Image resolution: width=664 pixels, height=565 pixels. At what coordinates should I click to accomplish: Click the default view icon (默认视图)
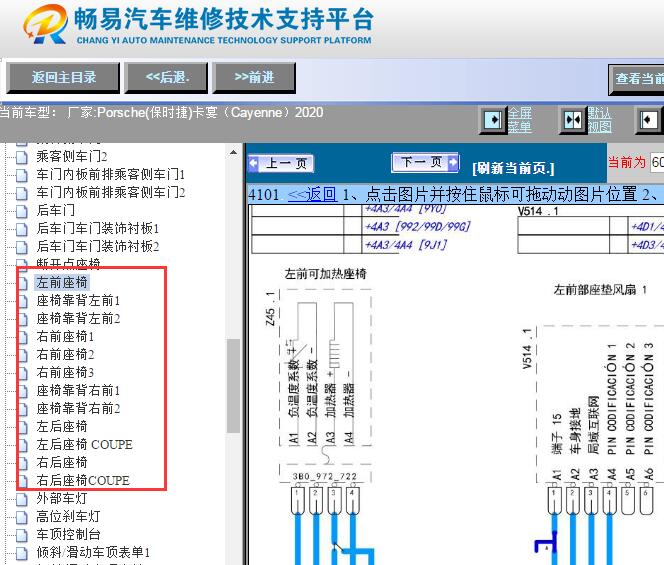tap(573, 120)
